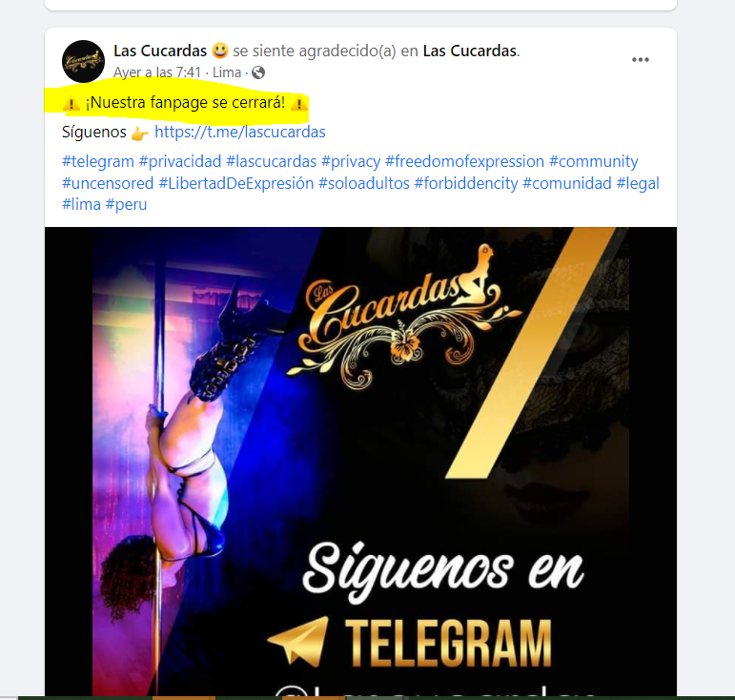Open the #soloadultos hashtag
The image size is (735, 700).
pyautogui.click(x=364, y=183)
